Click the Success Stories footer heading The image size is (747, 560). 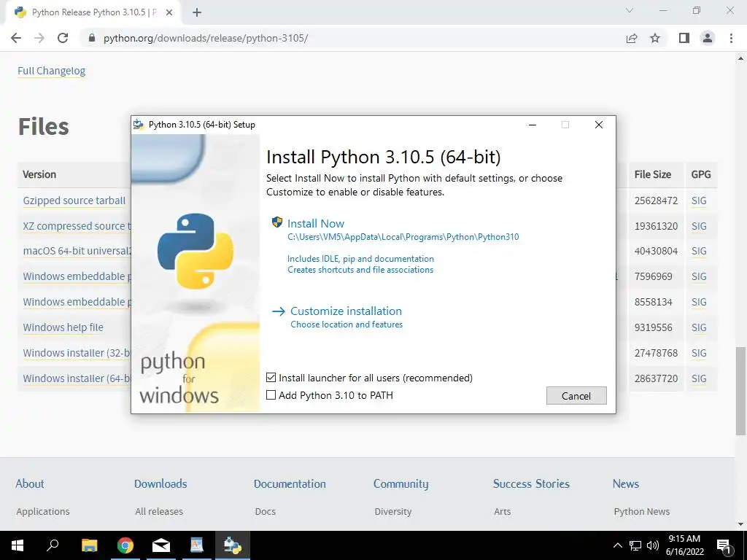(531, 484)
